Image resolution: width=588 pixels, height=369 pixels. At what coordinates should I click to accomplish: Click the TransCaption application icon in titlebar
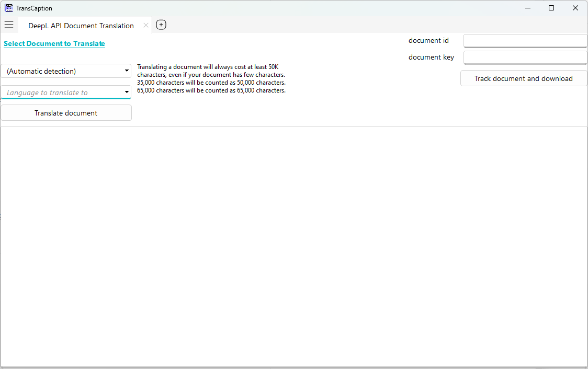click(8, 8)
